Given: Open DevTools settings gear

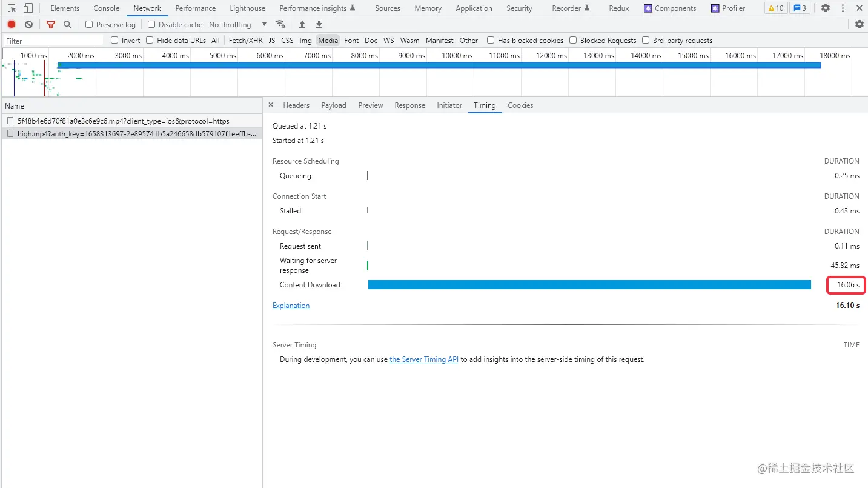Looking at the screenshot, I should [826, 8].
